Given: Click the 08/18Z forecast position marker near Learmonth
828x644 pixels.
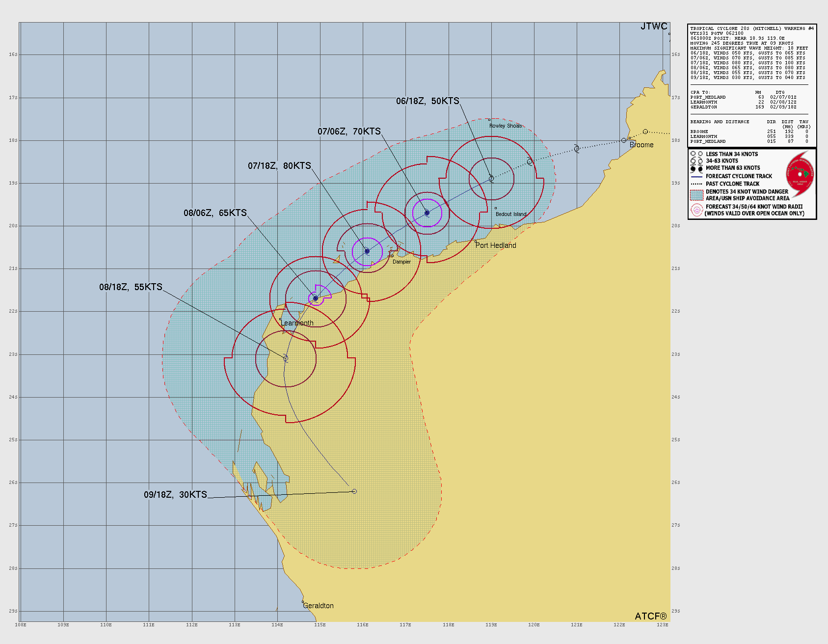Looking at the screenshot, I should click(285, 358).
